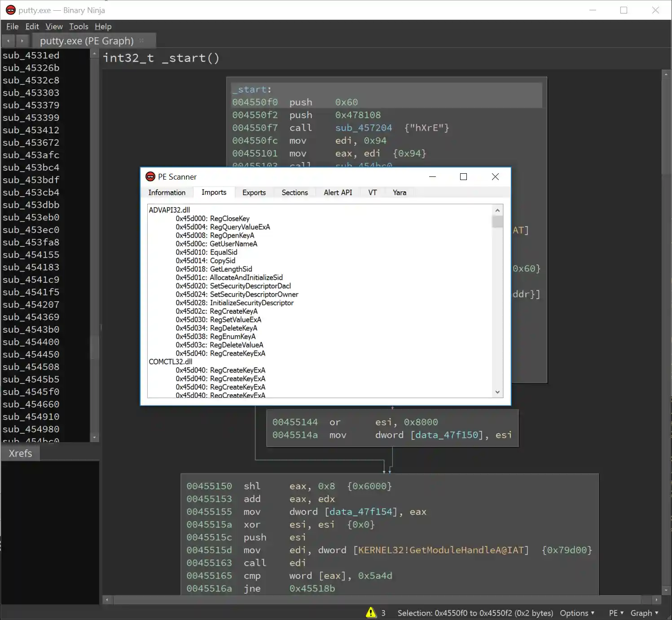Switch to the Alert API tab
672x620 pixels.
click(x=338, y=193)
